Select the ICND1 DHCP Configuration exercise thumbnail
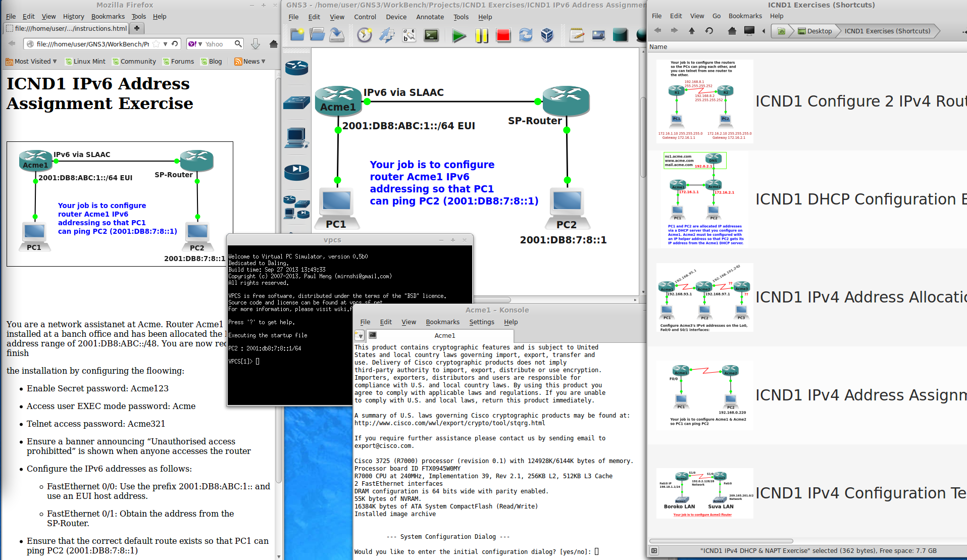This screenshot has height=560, width=967. (x=704, y=199)
